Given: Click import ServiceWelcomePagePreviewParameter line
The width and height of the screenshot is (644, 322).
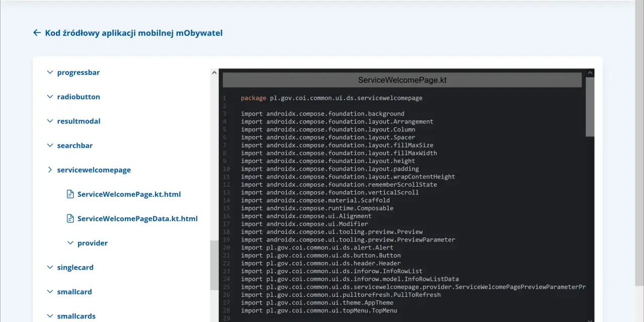Looking at the screenshot, I should pyautogui.click(x=414, y=287).
